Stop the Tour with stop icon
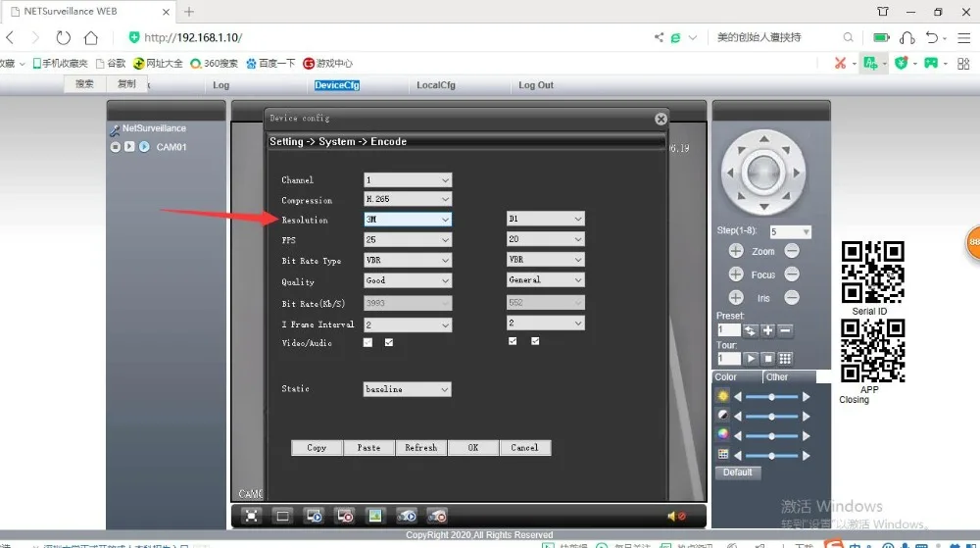980x548 pixels. click(x=767, y=359)
